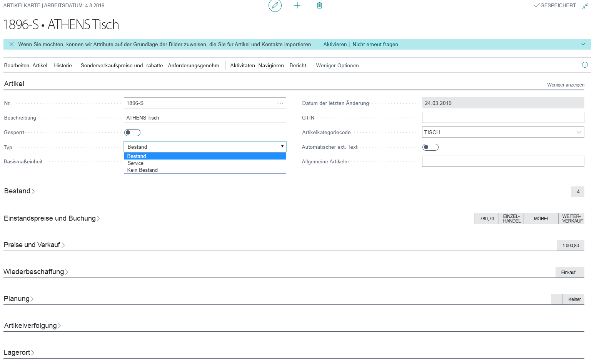Click the Datum der letzten Änderung field
Image resolution: width=594 pixels, height=364 pixels.
(x=503, y=103)
